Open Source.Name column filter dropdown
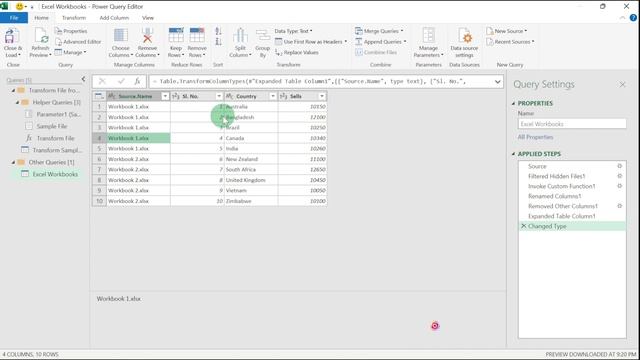Viewport: 640px width, 360px height. pos(165,96)
